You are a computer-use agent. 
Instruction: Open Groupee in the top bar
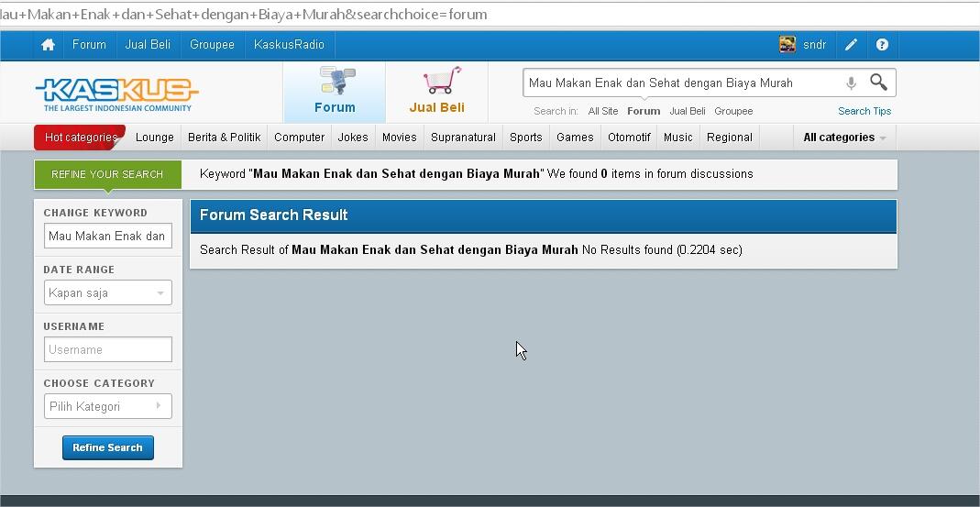click(x=212, y=45)
